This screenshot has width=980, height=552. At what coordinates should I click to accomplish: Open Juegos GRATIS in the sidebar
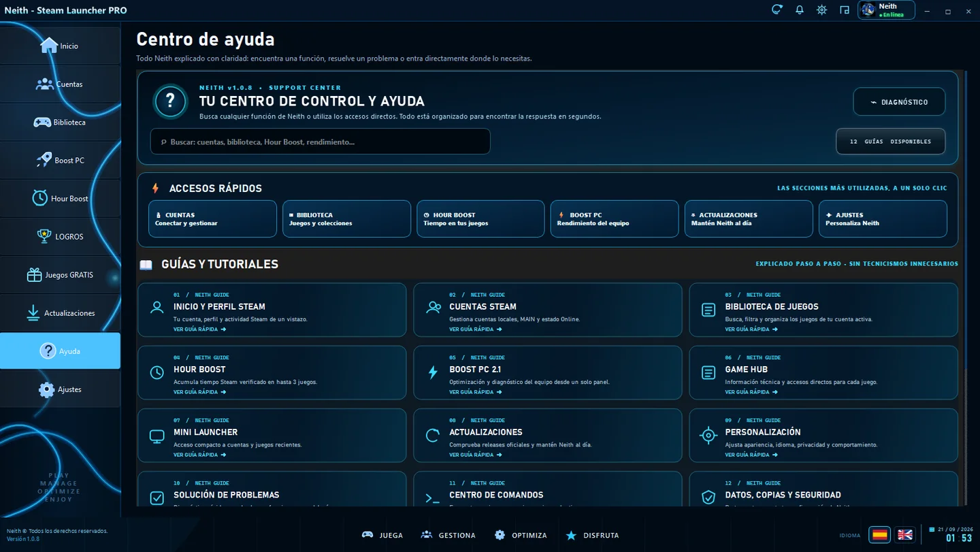point(61,274)
